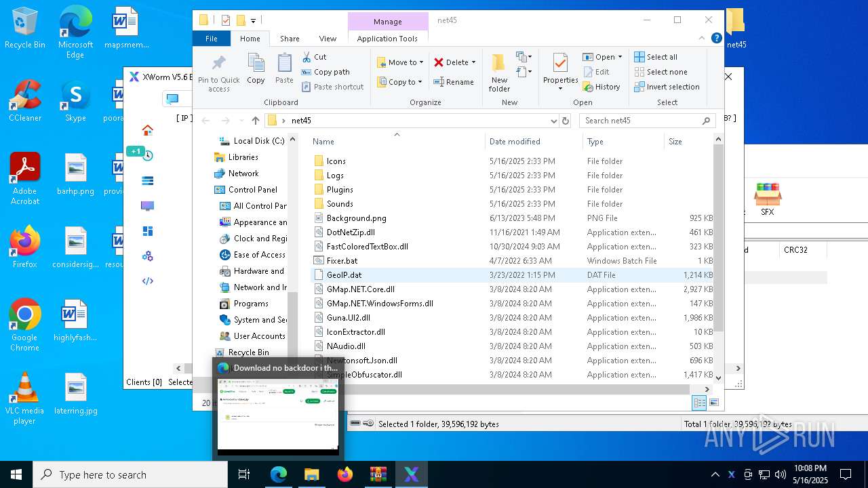Image resolution: width=868 pixels, height=488 pixels.
Task: Click the Manage contextual tab
Action: pos(388,22)
